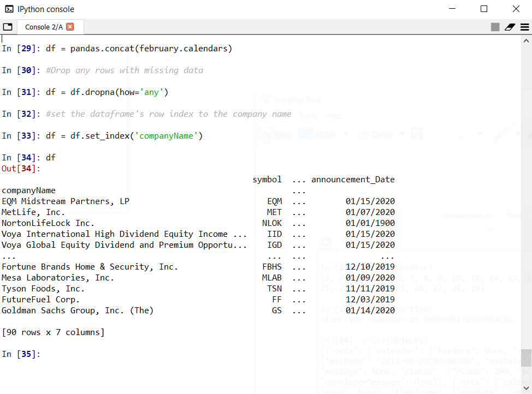The image size is (532, 394).
Task: Click the Out[34] label
Action: point(21,169)
